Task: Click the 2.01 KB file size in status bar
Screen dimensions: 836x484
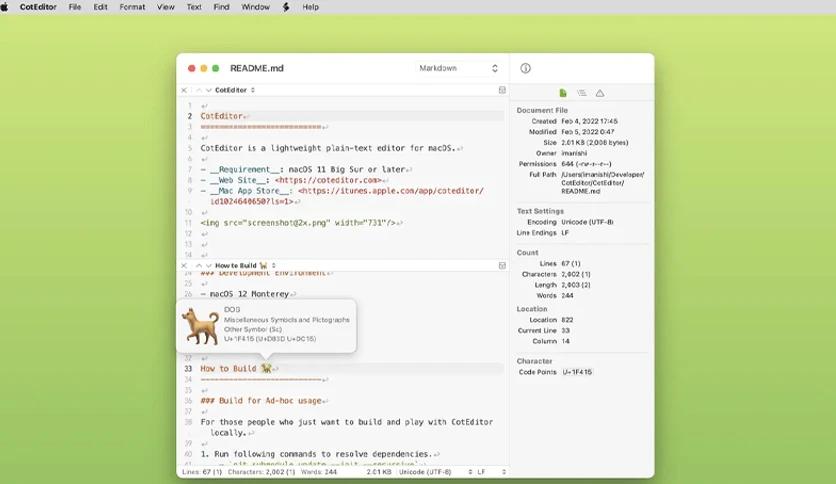Action: 379,472
